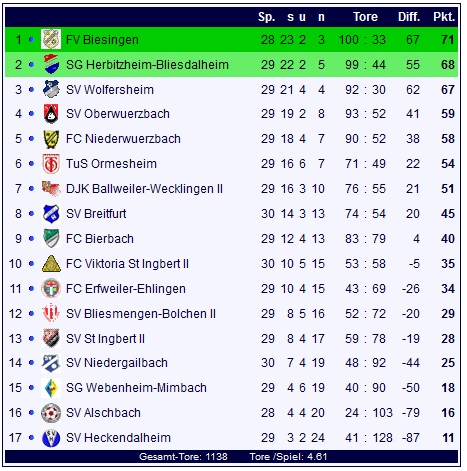
Task: Click the Sp. column header
Action: [x=266, y=17]
